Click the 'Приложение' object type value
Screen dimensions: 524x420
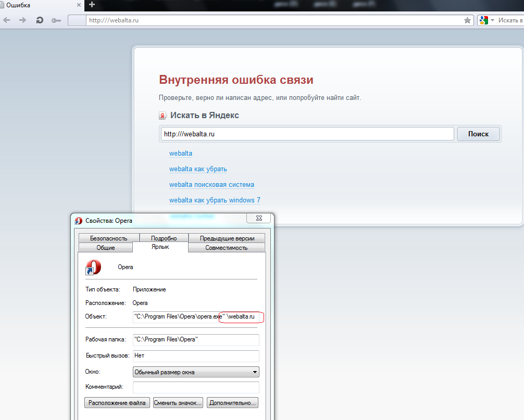(x=149, y=289)
